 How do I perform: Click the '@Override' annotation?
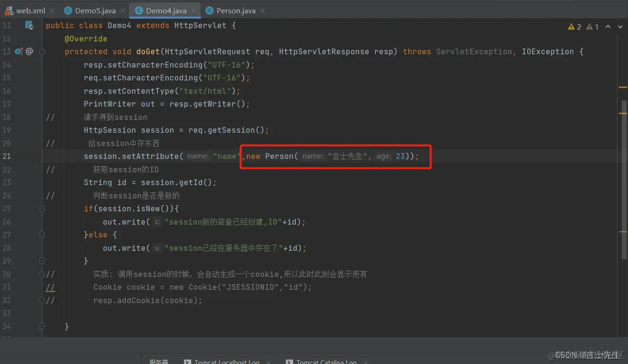tap(86, 39)
